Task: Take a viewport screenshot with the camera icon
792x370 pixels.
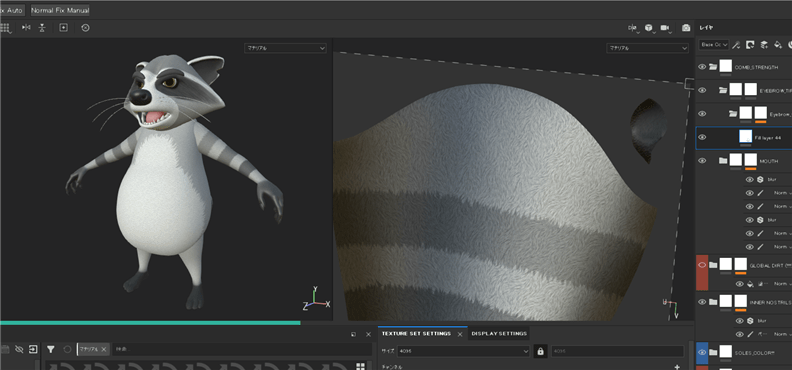Action: pos(685,28)
